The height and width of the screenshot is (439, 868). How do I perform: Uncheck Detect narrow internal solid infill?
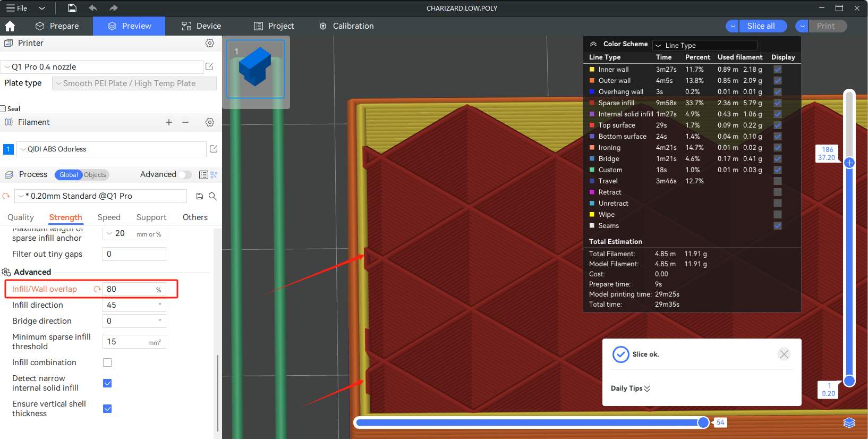click(x=107, y=383)
